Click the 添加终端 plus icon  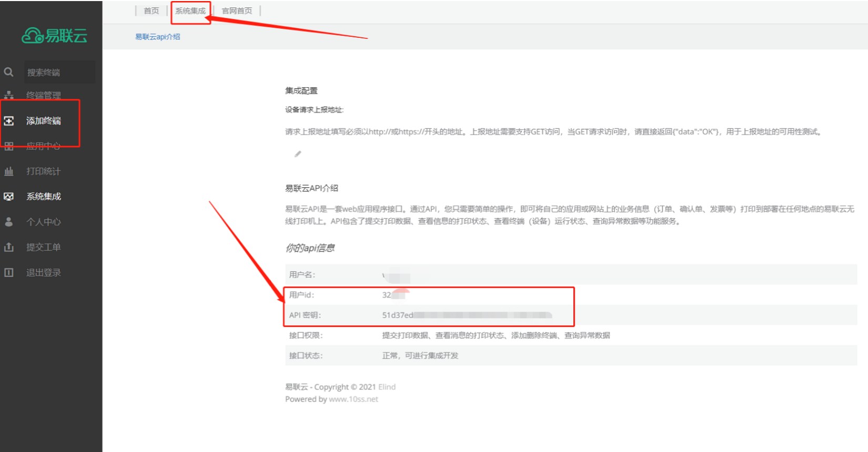(x=9, y=121)
